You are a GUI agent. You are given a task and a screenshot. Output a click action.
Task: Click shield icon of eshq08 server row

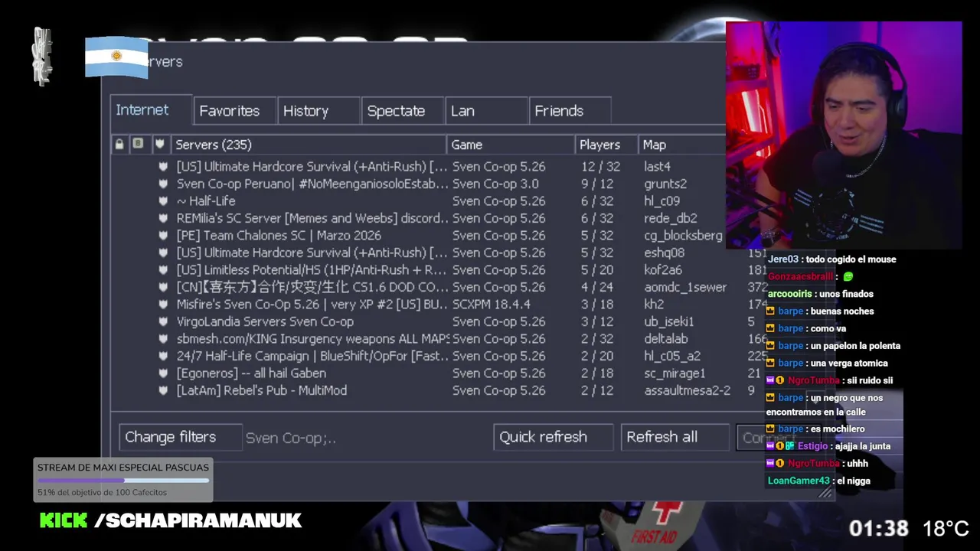coord(162,253)
